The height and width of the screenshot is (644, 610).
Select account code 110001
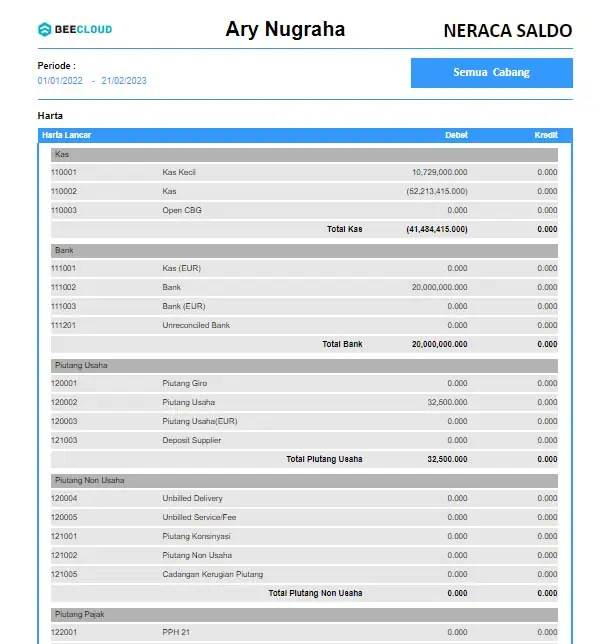[64, 172]
